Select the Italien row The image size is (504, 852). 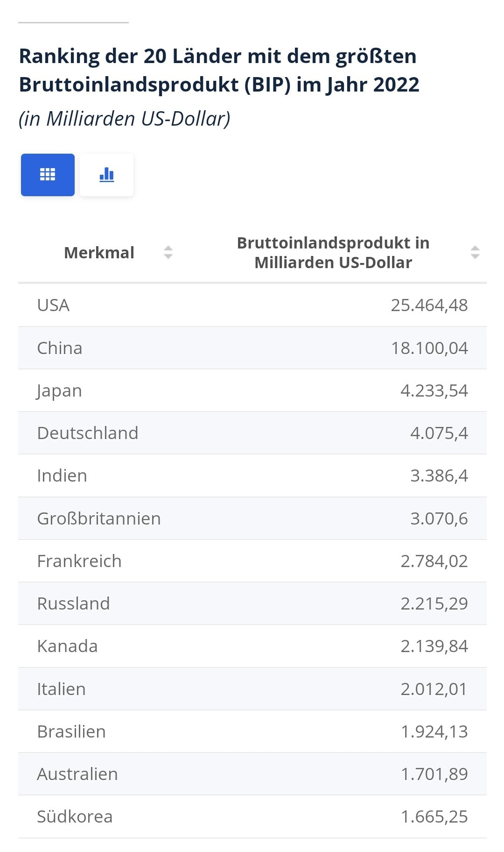click(252, 689)
